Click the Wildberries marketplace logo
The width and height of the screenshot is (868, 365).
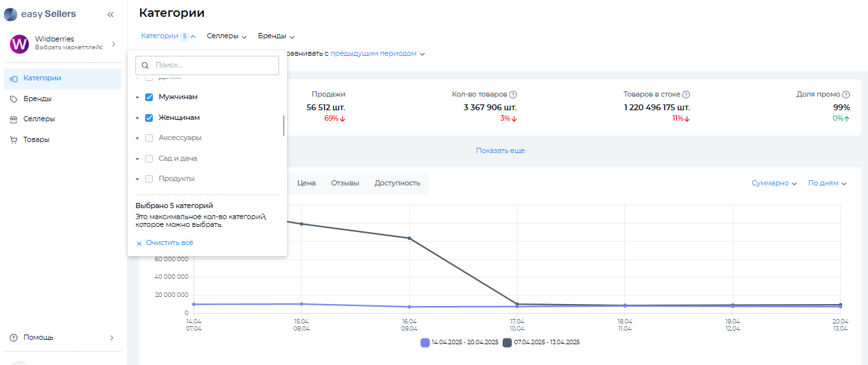click(19, 44)
